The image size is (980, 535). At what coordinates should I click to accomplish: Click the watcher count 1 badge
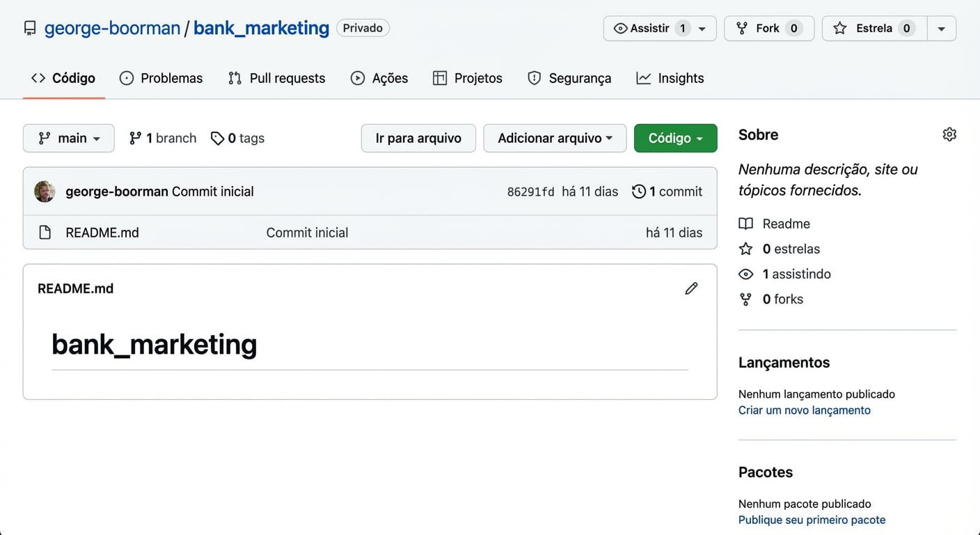click(x=683, y=29)
